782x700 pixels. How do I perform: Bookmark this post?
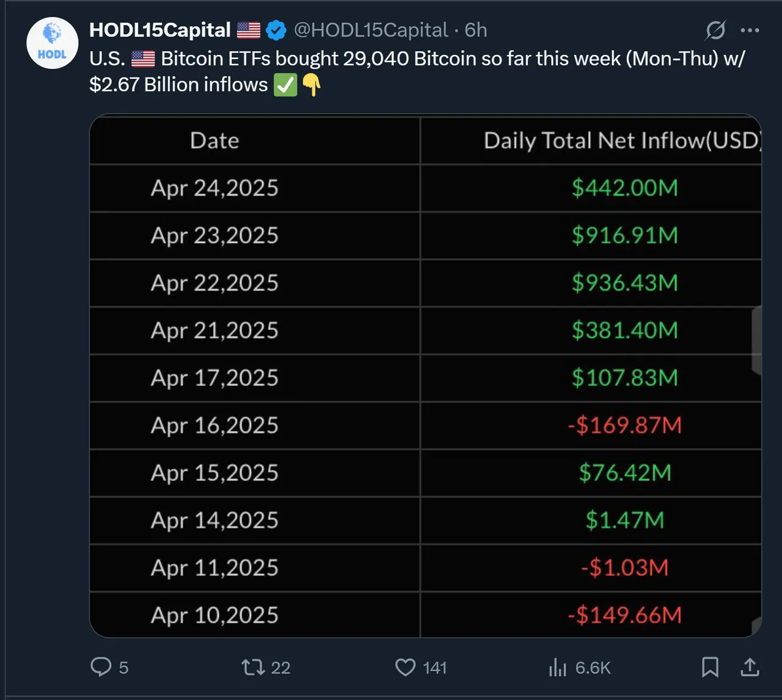(x=710, y=667)
